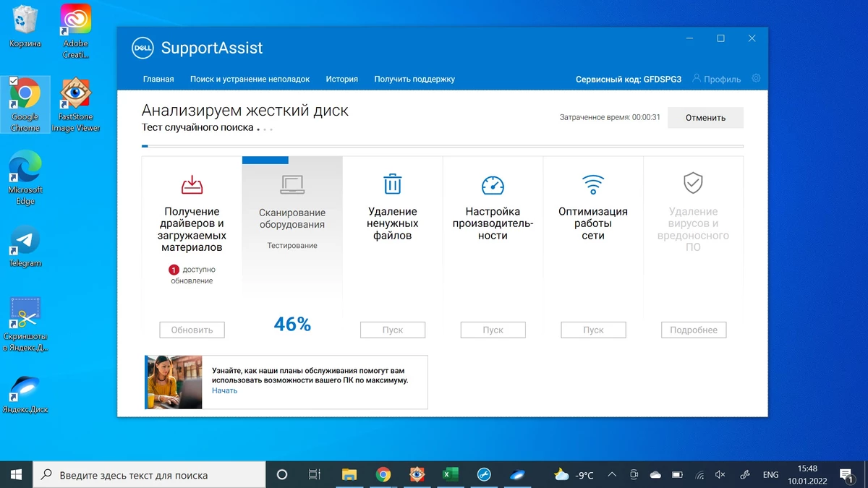The width and height of the screenshot is (868, 488).
Task: Open the Профиль profile menu
Action: [716, 79]
